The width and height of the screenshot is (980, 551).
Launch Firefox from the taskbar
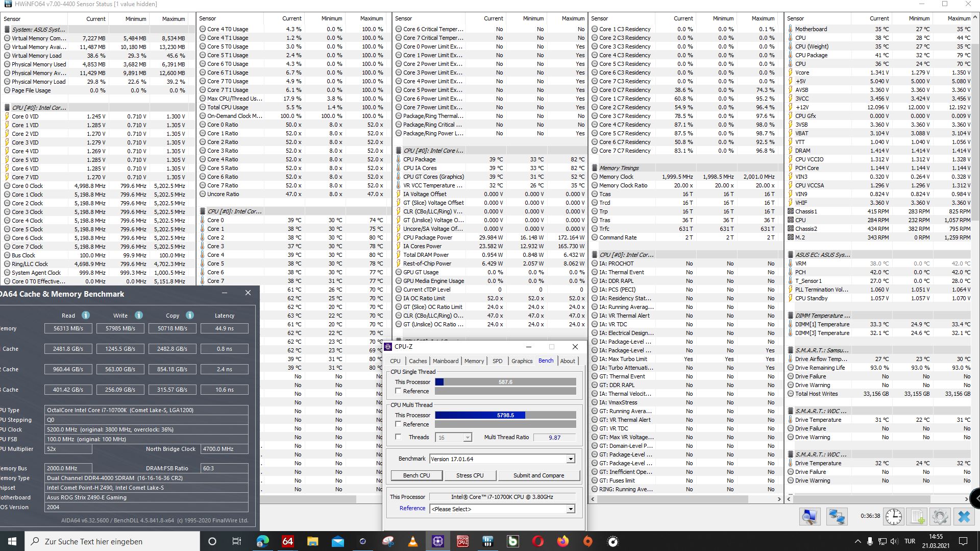563,541
